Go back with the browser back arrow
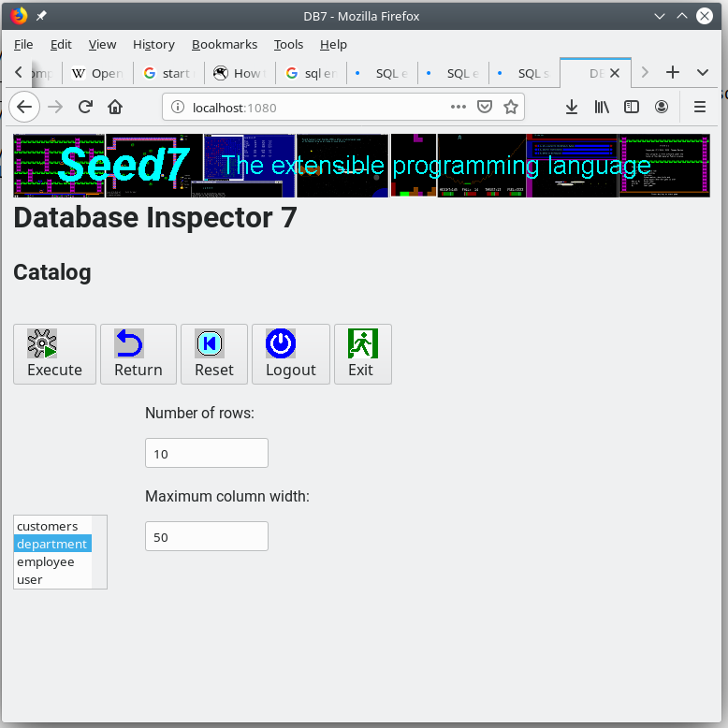Screen dimensions: 728x728 pos(24,108)
